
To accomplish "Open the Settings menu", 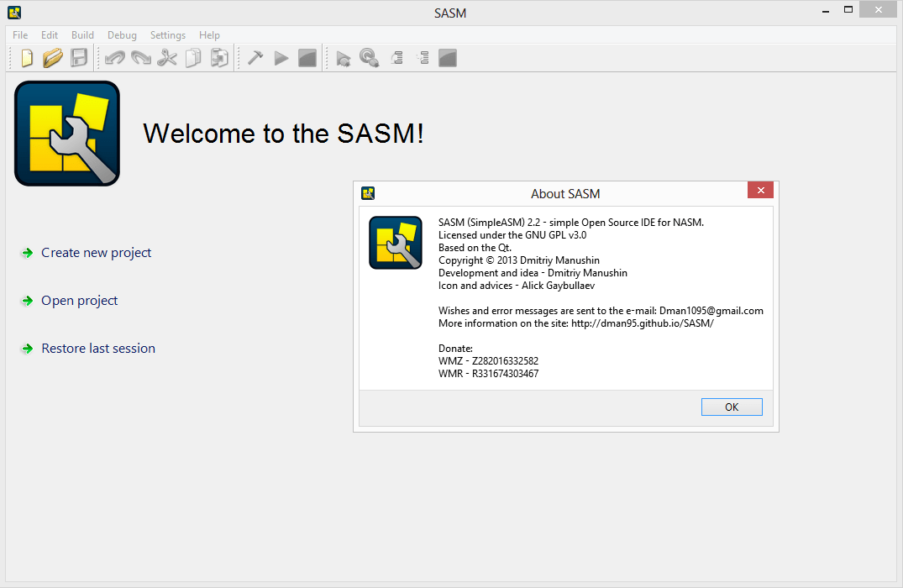I will [167, 34].
